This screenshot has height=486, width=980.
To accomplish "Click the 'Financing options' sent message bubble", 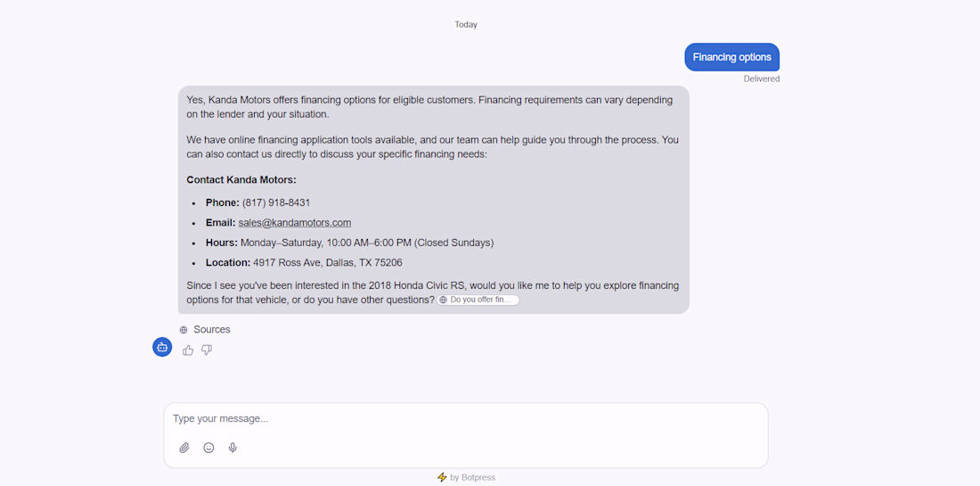I will pyautogui.click(x=731, y=57).
